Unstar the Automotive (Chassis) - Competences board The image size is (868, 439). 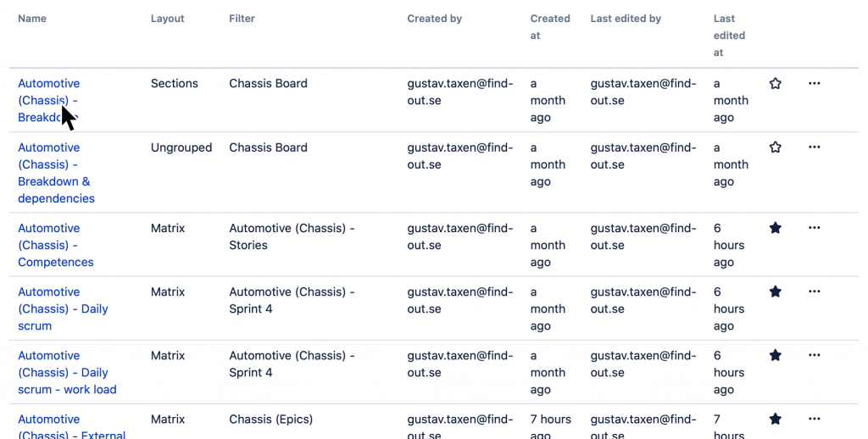[x=775, y=227]
